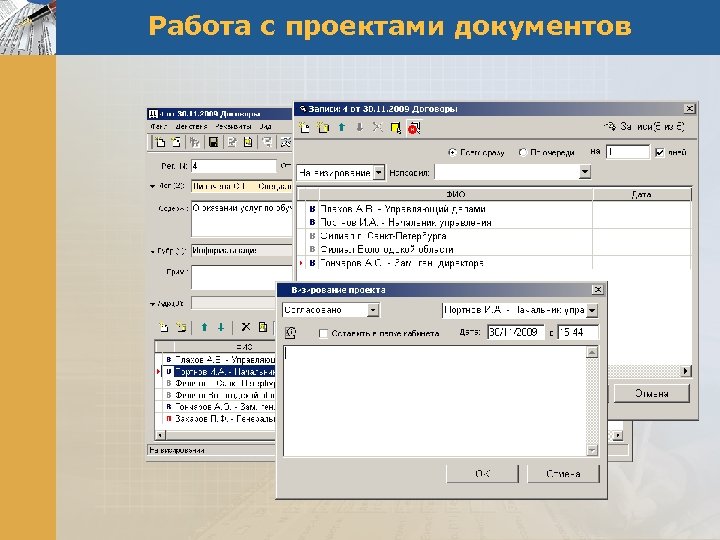Select Плахов А.В. row in Записи list
Viewport: 720px width, 540px height.
(x=494, y=209)
